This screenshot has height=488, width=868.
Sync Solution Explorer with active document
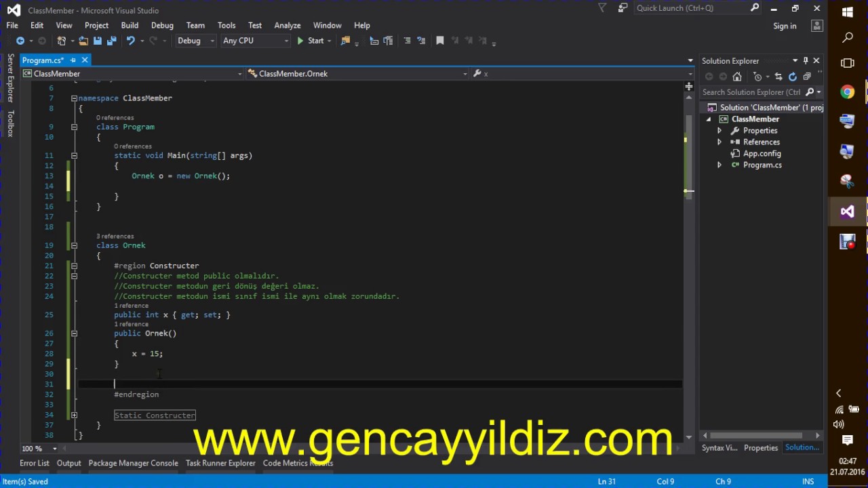[x=778, y=77]
